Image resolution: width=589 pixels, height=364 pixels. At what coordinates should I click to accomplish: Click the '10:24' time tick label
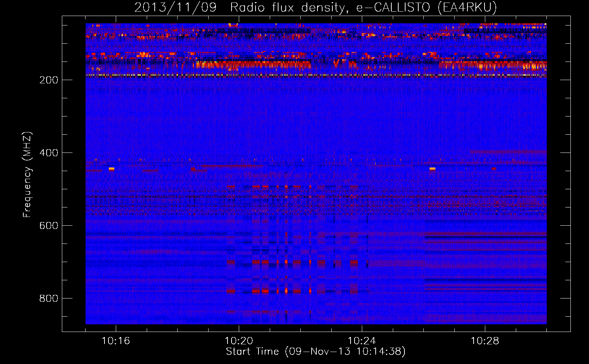pyautogui.click(x=362, y=341)
